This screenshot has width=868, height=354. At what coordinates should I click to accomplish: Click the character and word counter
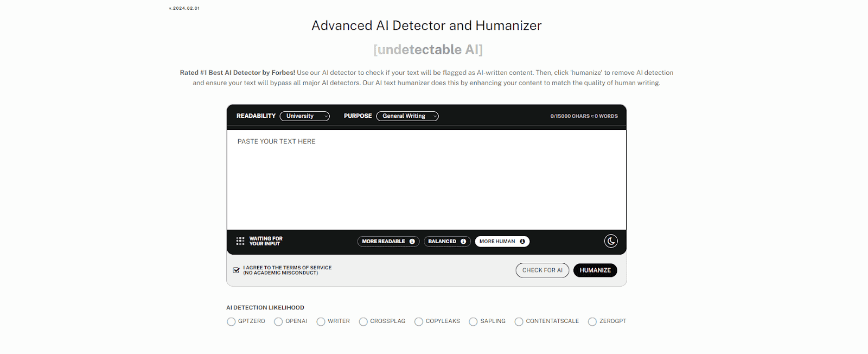pos(584,116)
